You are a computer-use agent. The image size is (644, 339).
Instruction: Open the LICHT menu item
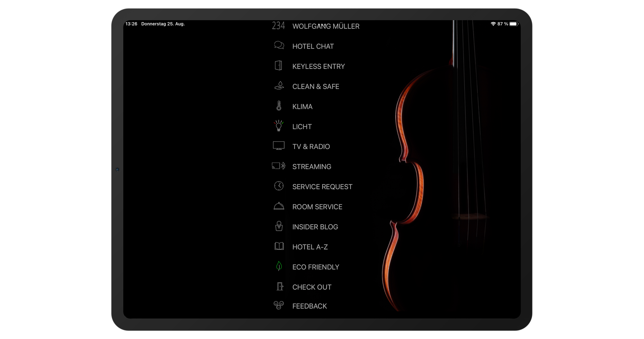(302, 127)
